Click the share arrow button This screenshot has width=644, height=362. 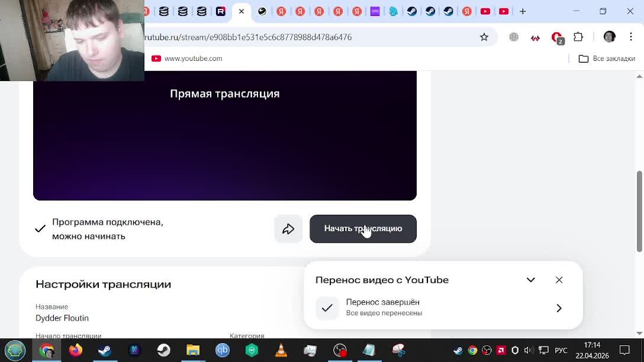(x=288, y=228)
